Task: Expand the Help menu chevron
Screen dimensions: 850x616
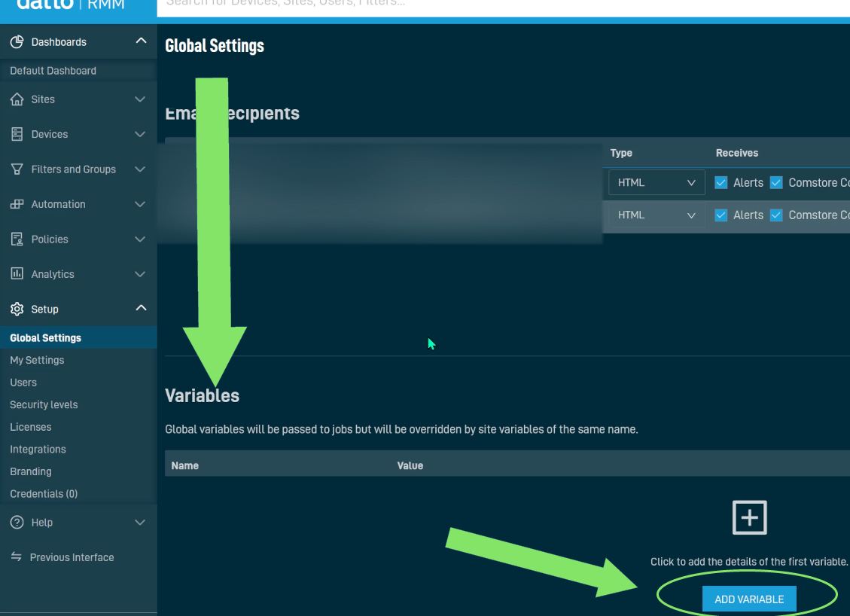Action: click(x=140, y=522)
